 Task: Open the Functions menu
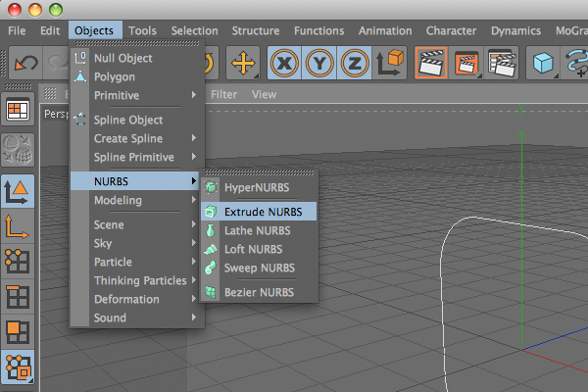pos(319,30)
